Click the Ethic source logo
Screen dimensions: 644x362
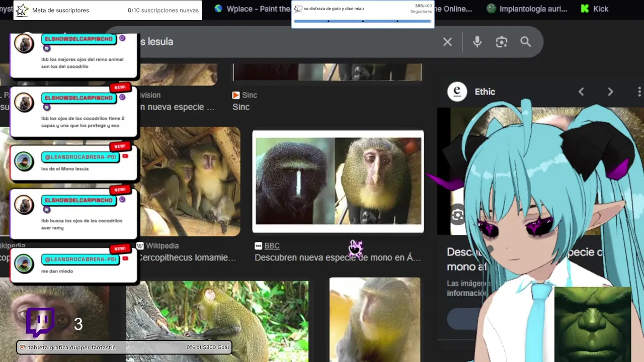pos(457,92)
